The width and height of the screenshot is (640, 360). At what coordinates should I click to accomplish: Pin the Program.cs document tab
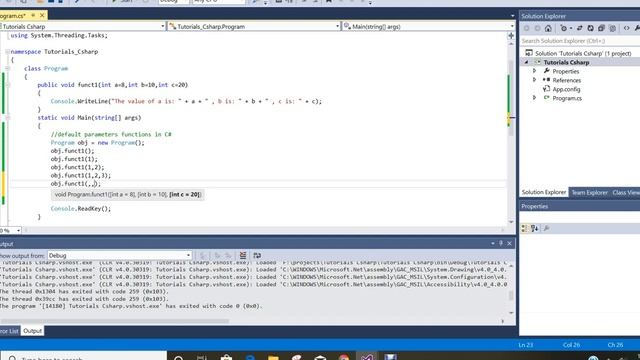coord(33,16)
